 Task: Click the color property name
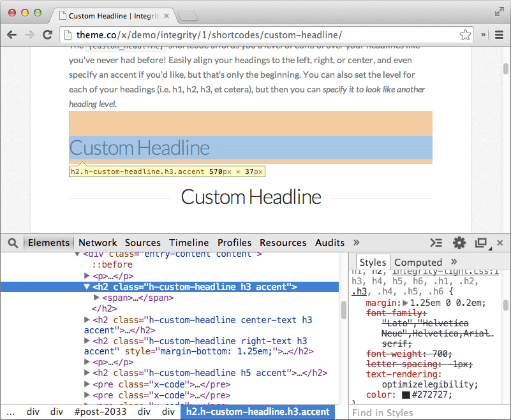point(379,395)
